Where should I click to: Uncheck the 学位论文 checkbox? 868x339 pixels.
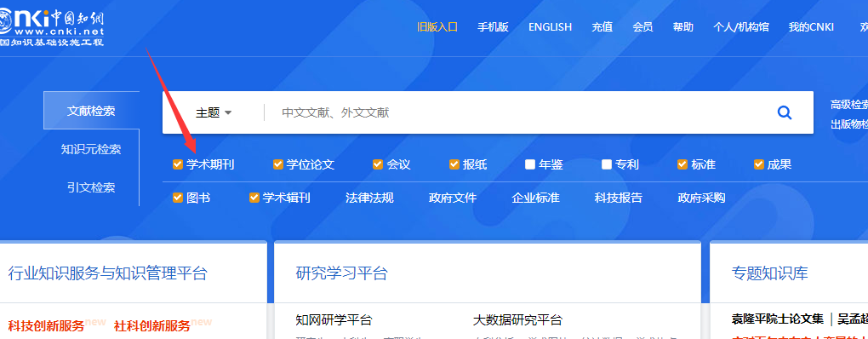278,164
